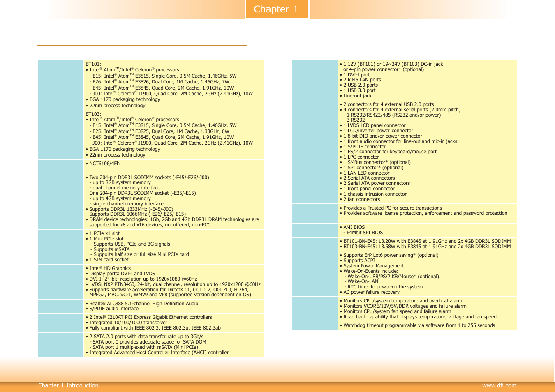
Task: Click the Supports ErP Lot6 power saving line
Action: coord(389,255)
